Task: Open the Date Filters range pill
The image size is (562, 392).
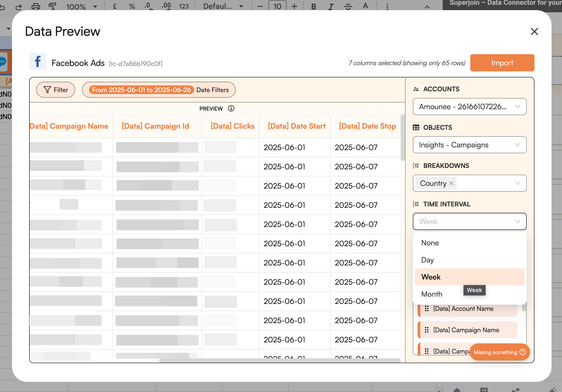Action: pos(159,90)
